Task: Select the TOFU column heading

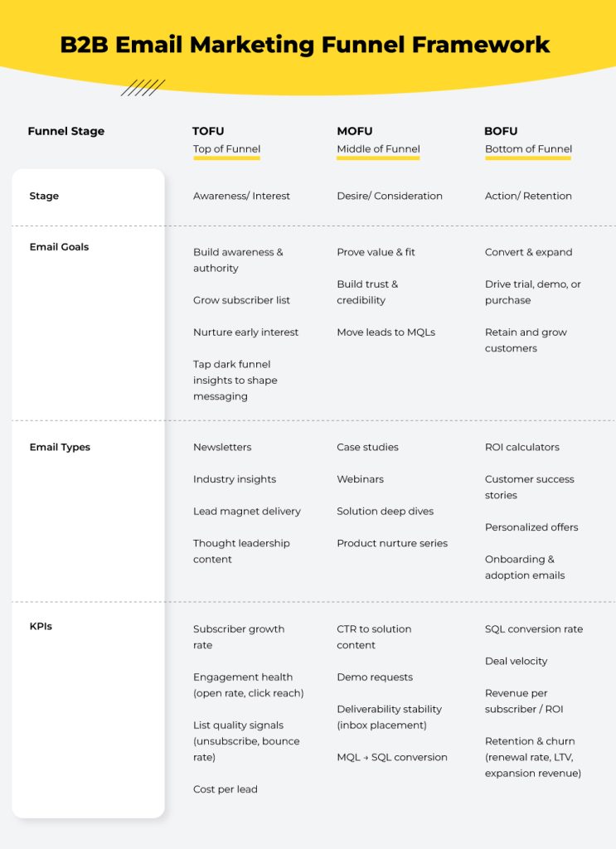Action: [208, 131]
